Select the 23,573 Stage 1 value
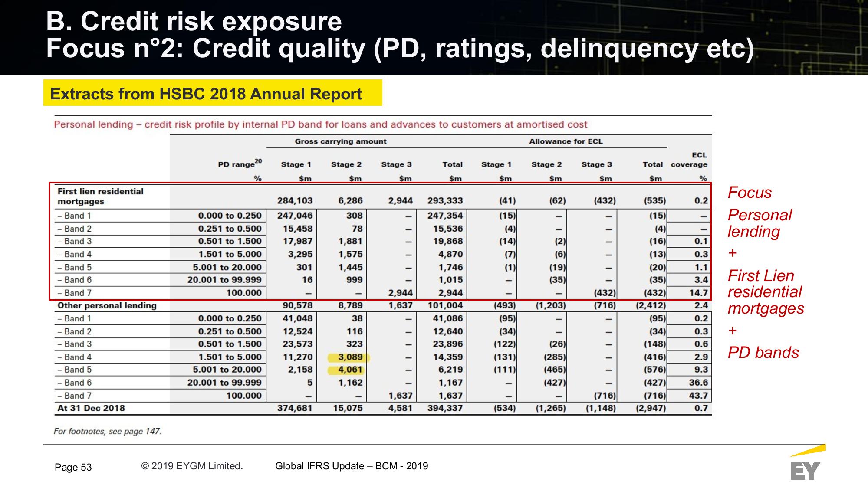Image resolution: width=868 pixels, height=488 pixels. point(297,344)
